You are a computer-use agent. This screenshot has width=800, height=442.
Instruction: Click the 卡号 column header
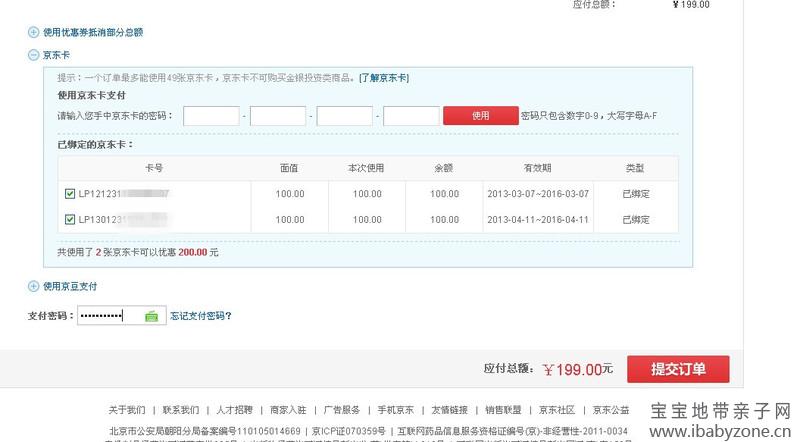tap(154, 168)
